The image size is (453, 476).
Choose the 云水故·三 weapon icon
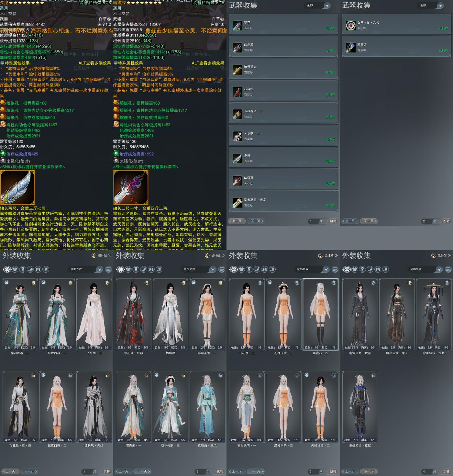click(x=237, y=136)
